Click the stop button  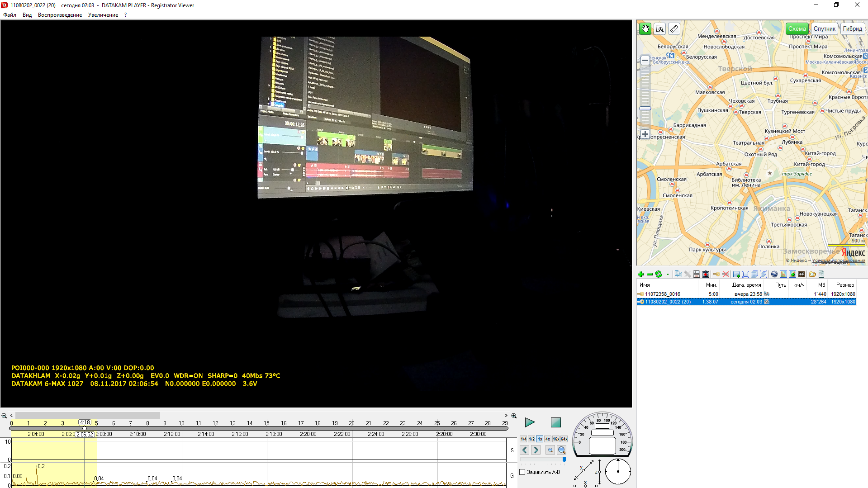click(x=556, y=422)
